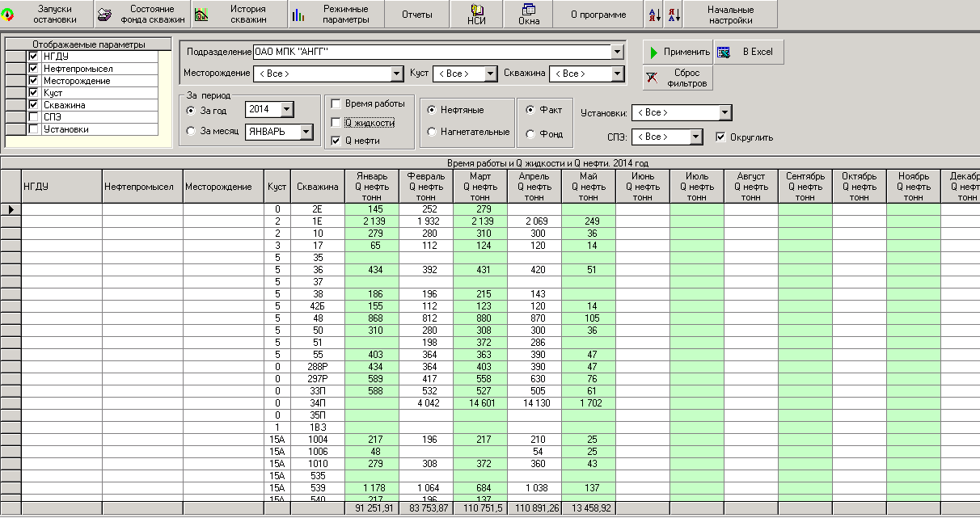Check the Время работы checkbox

click(x=336, y=104)
